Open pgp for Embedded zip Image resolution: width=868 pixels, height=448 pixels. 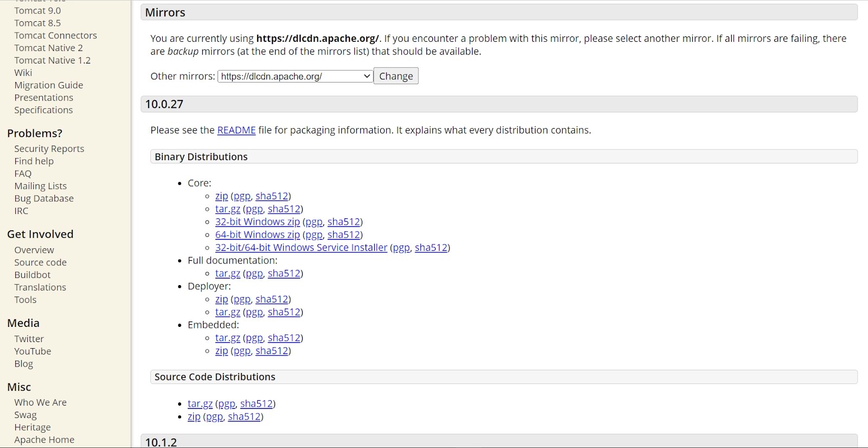point(242,351)
